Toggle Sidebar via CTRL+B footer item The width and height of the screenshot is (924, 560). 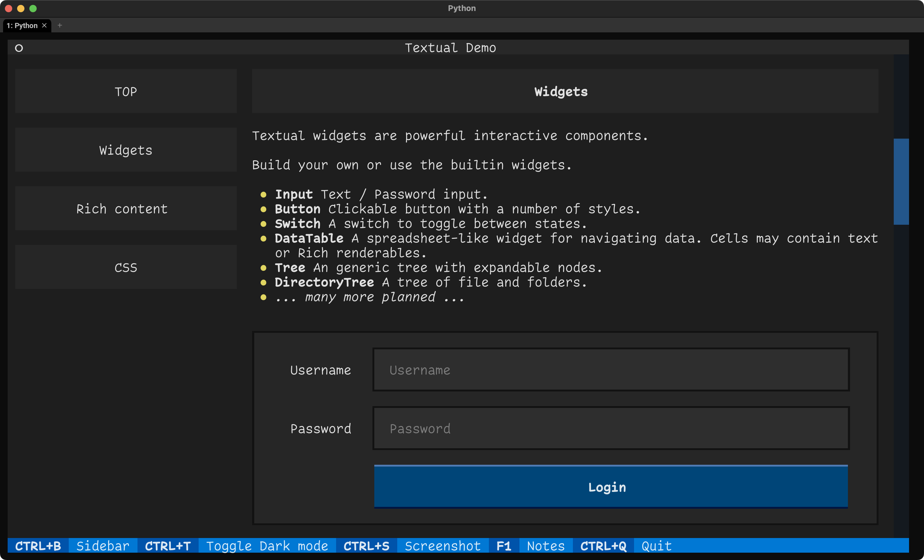(x=72, y=546)
